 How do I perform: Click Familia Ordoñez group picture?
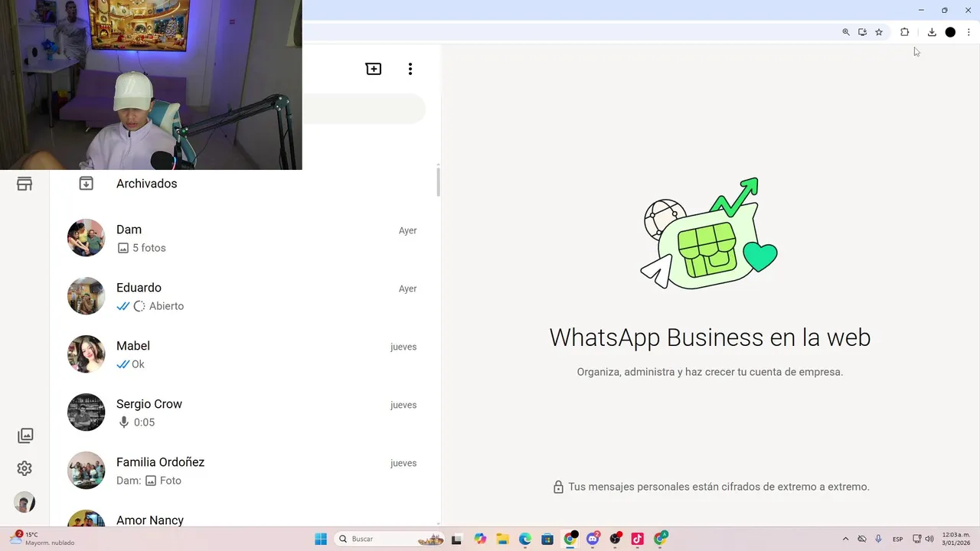pos(86,471)
